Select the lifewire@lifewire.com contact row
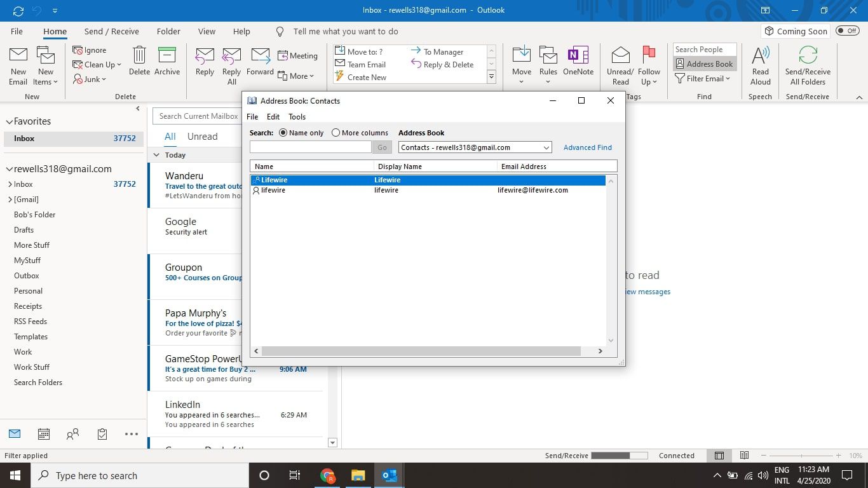This screenshot has height=488, width=868. (428, 190)
